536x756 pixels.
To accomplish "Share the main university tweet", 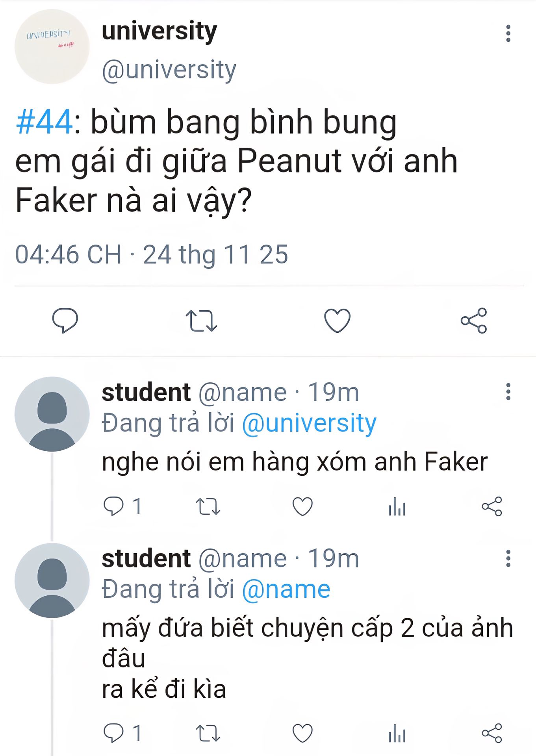I will tap(474, 321).
